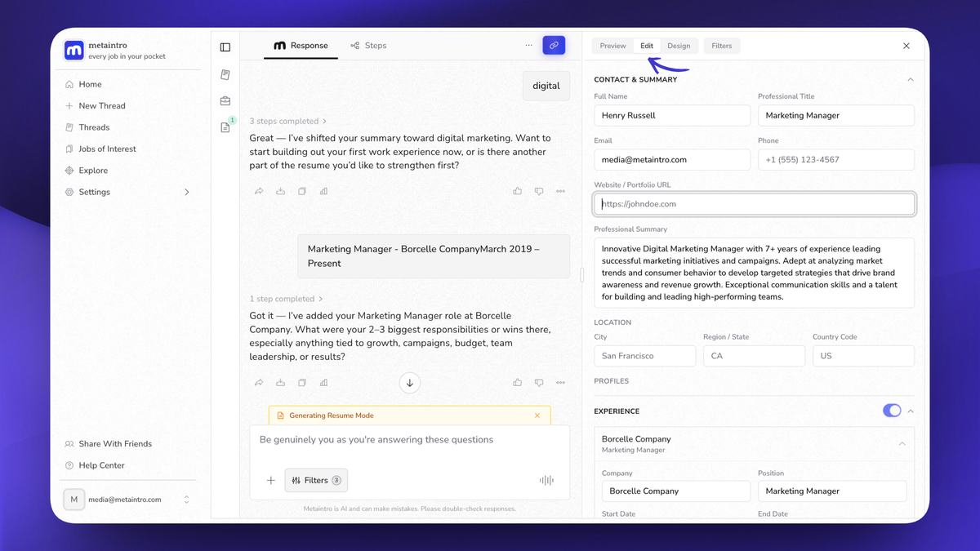
Task: Toggle the sidebar panel icon
Action: (x=225, y=47)
